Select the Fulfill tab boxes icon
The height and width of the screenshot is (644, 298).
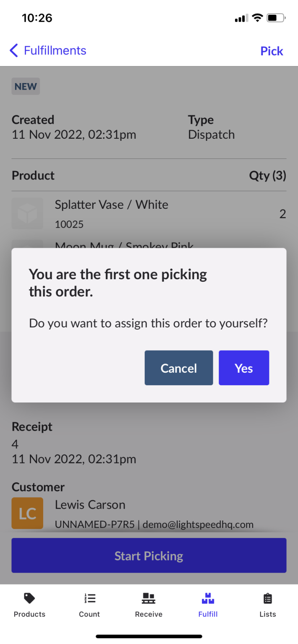pyautogui.click(x=208, y=598)
